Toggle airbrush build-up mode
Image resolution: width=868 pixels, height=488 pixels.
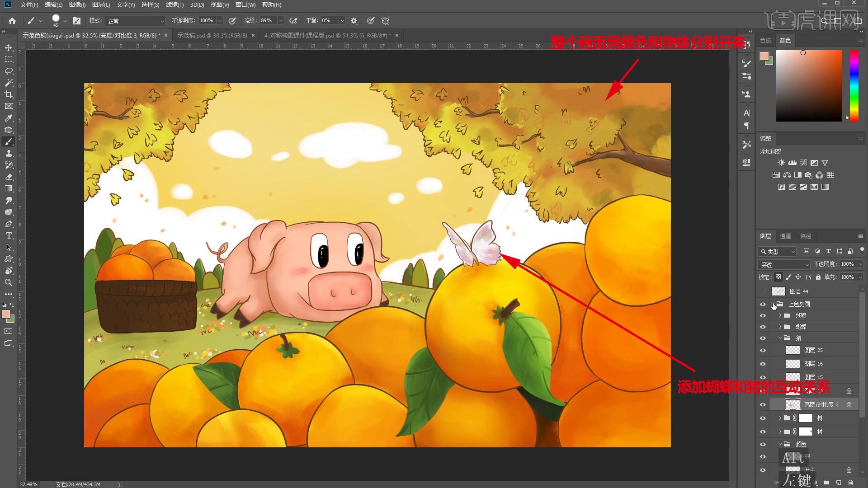[293, 21]
